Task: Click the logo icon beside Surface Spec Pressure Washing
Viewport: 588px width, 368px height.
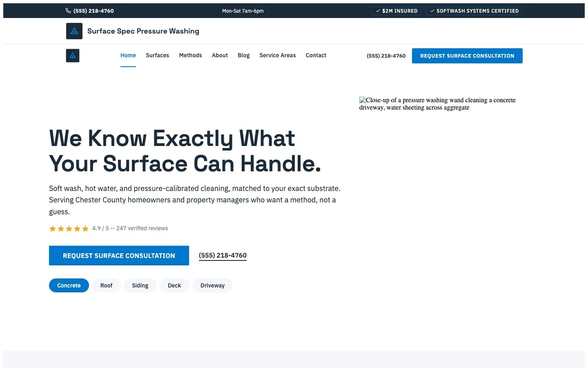Action: click(74, 31)
